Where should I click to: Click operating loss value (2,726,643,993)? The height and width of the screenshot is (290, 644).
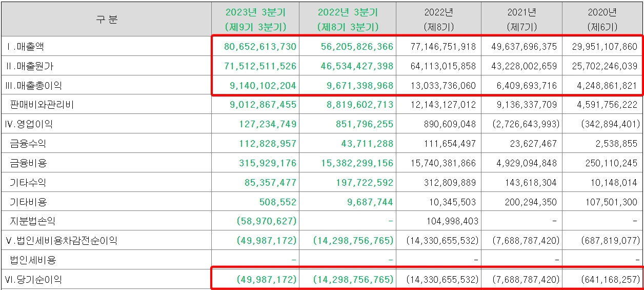click(x=527, y=124)
